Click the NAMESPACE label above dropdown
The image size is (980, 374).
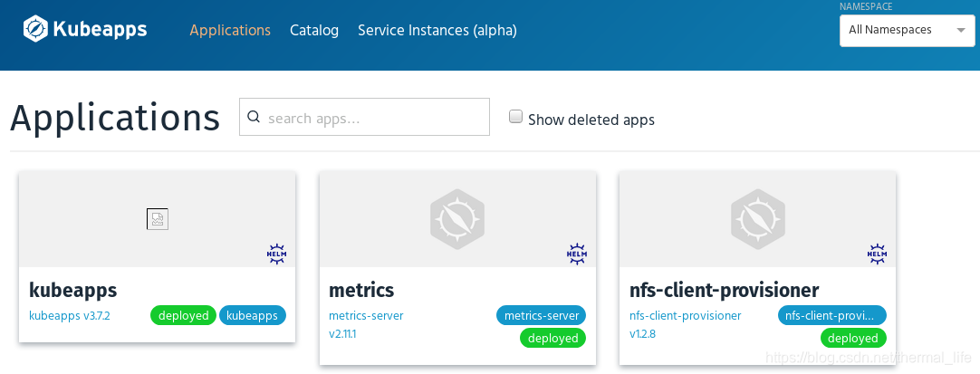[x=866, y=6]
